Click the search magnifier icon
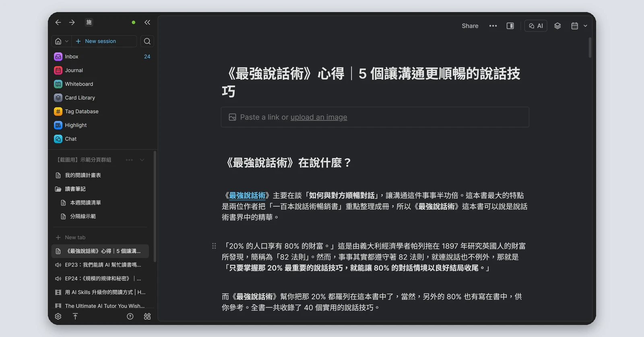 pos(147,41)
